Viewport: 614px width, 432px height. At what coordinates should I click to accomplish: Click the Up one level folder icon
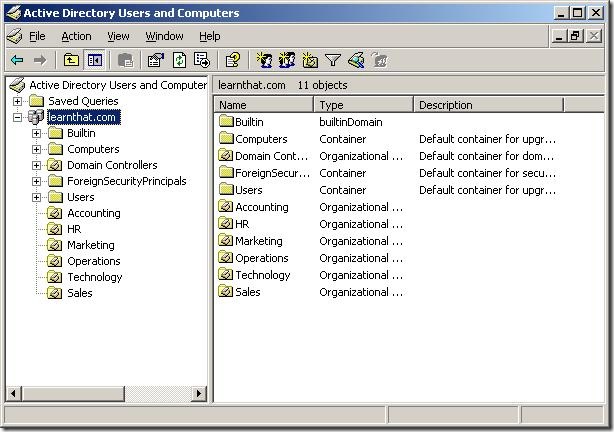(71, 60)
